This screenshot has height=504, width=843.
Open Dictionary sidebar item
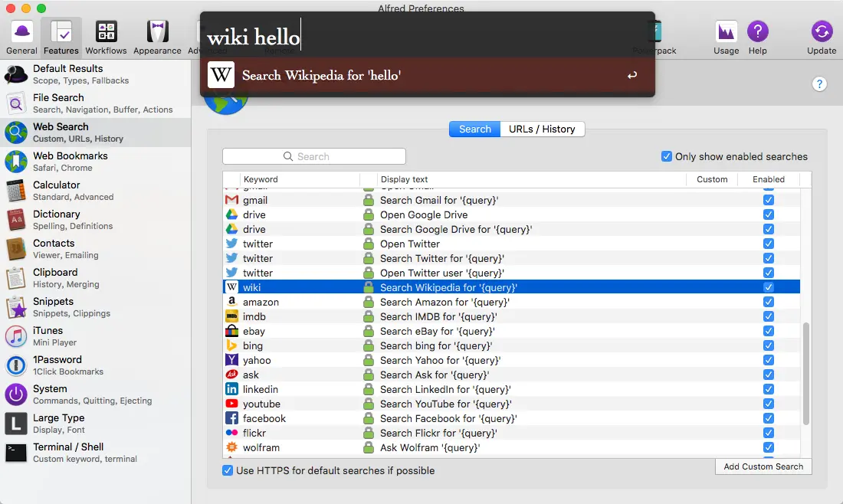tap(95, 219)
